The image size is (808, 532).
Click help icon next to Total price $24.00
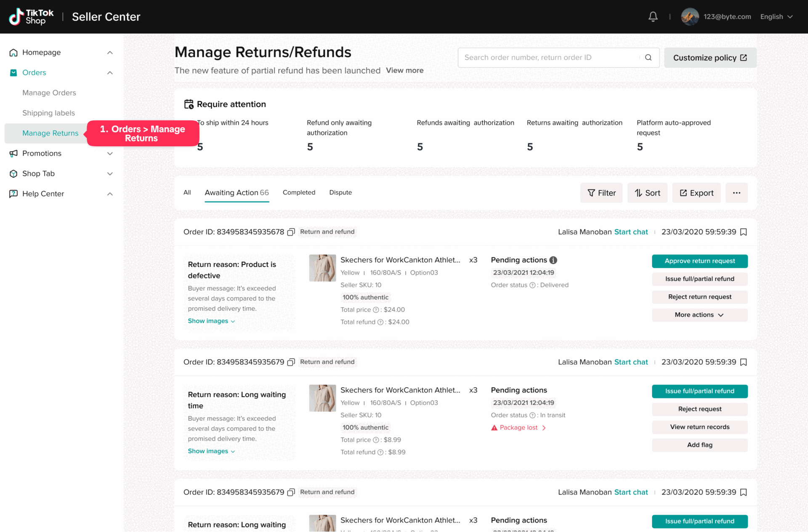tap(376, 310)
